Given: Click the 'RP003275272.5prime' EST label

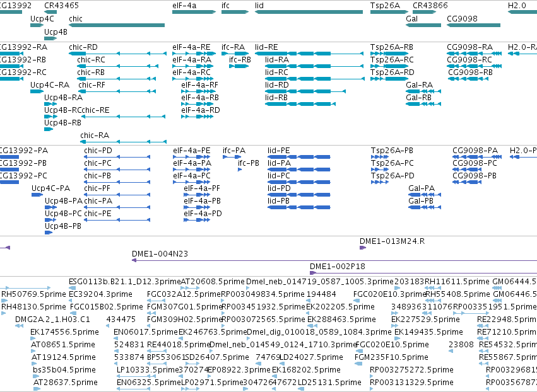Looking at the screenshot, I should [411, 370].
